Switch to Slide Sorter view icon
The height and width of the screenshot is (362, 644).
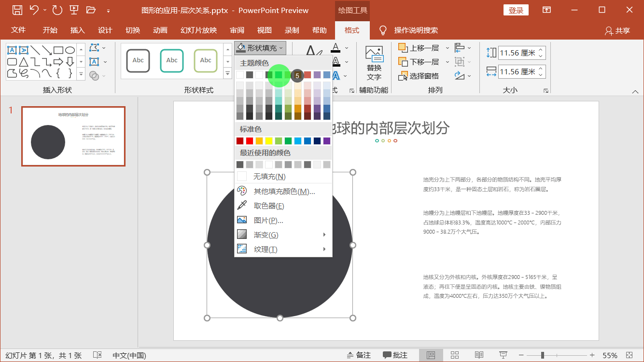click(455, 355)
